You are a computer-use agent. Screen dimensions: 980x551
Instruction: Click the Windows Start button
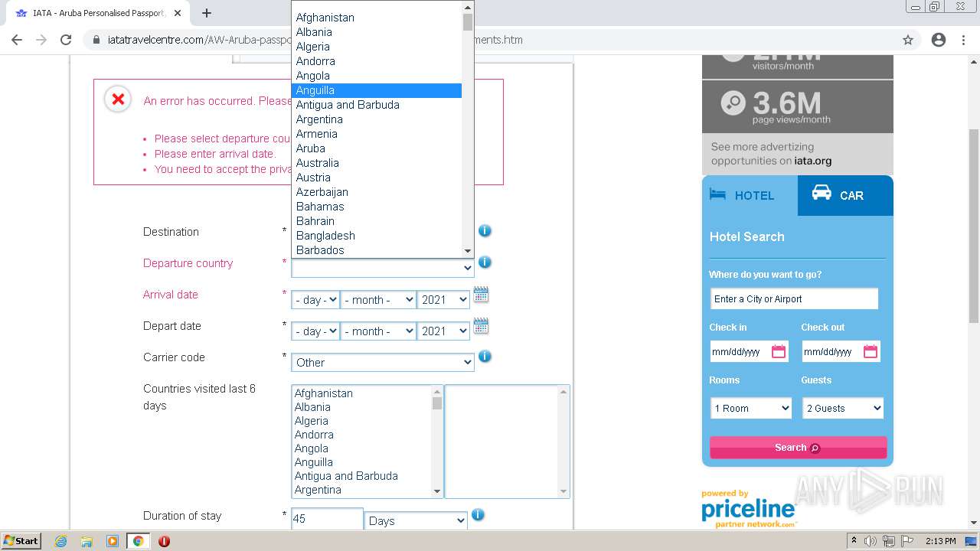coord(21,541)
